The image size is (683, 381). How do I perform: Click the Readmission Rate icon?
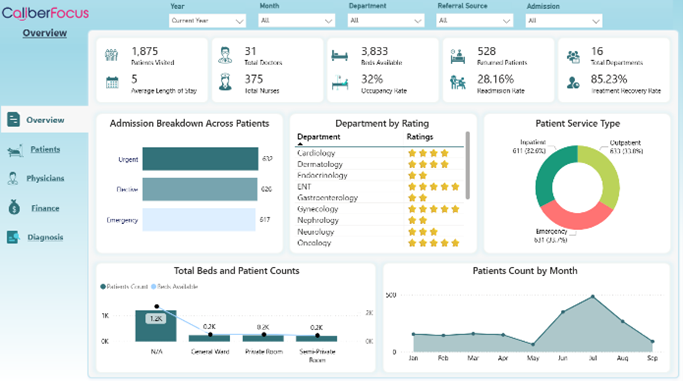(x=457, y=82)
